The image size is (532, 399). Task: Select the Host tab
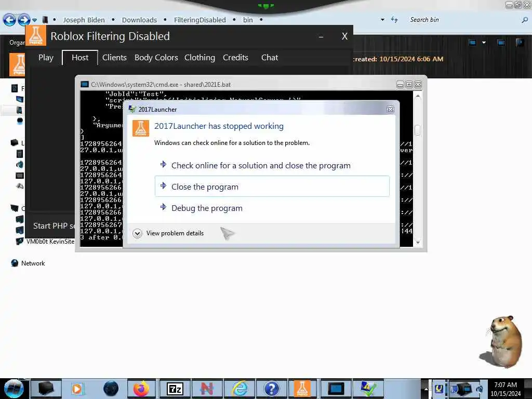pos(80,58)
